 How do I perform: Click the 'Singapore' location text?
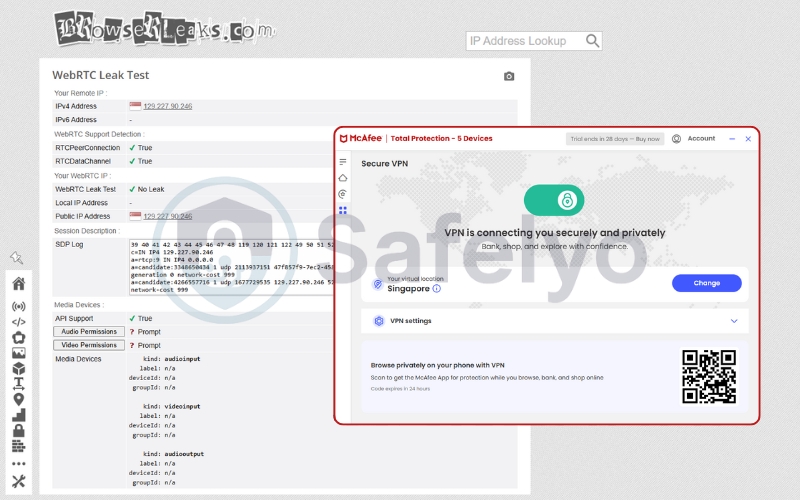tap(408, 289)
